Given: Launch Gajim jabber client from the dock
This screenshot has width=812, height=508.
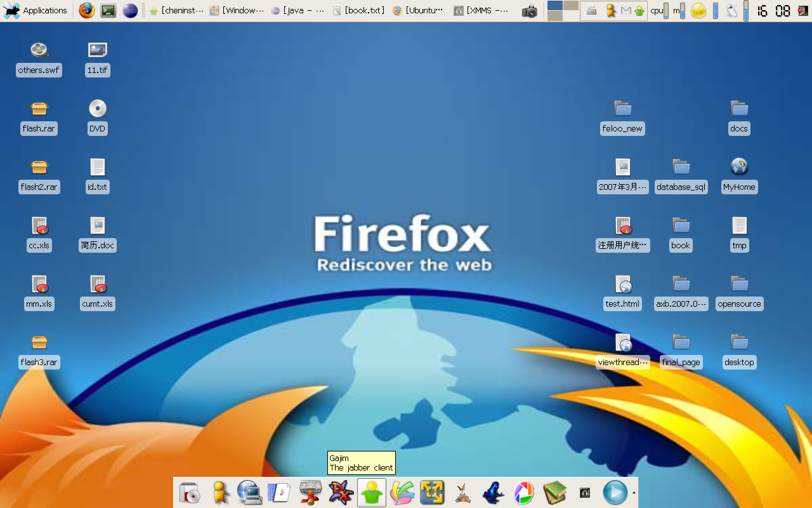Looking at the screenshot, I should (372, 493).
